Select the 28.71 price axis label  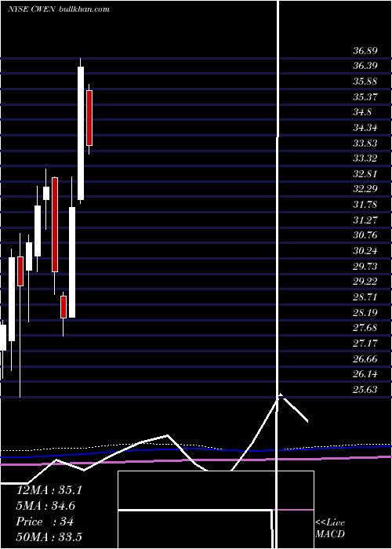365,297
